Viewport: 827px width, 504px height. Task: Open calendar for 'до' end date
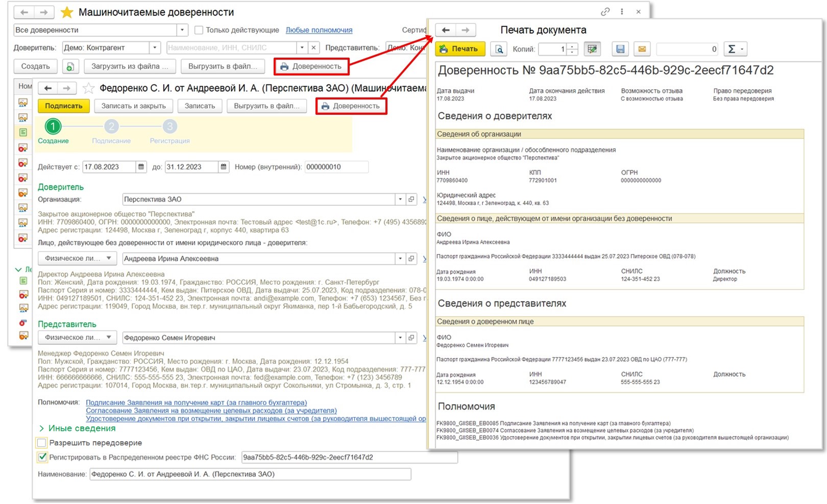224,167
